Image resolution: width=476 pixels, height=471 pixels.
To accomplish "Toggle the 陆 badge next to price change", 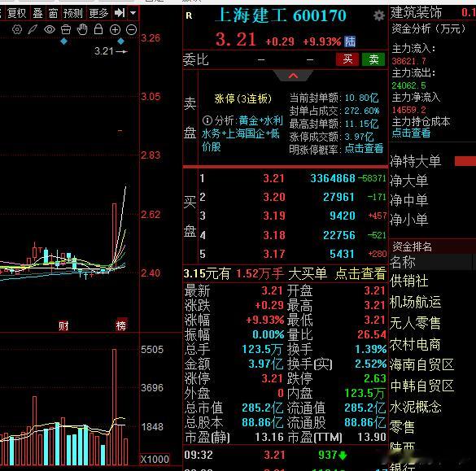I will tap(350, 41).
